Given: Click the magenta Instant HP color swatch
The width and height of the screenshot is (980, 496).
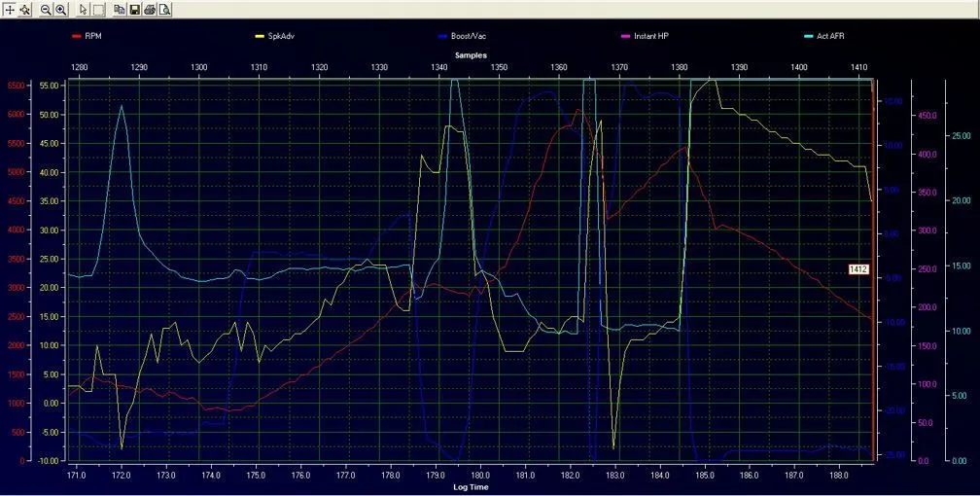Looking at the screenshot, I should [624, 36].
